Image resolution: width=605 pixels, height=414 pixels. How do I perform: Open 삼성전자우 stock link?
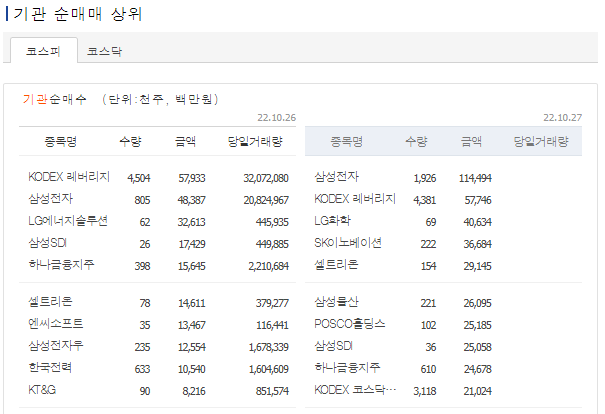coord(56,346)
